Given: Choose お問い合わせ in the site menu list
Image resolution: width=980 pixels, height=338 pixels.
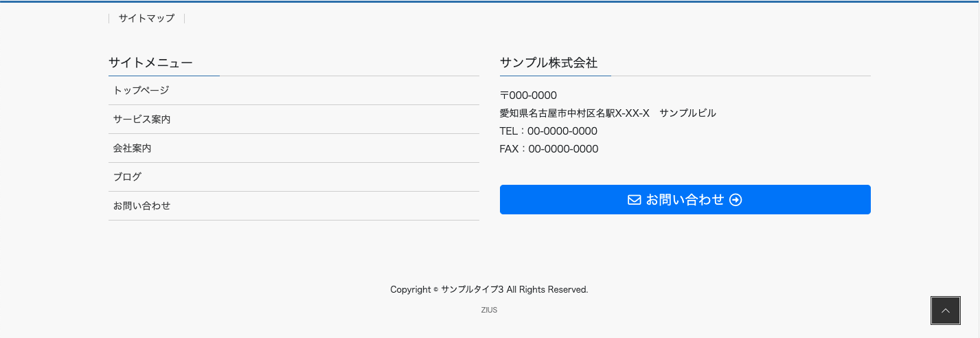Looking at the screenshot, I should [x=142, y=205].
